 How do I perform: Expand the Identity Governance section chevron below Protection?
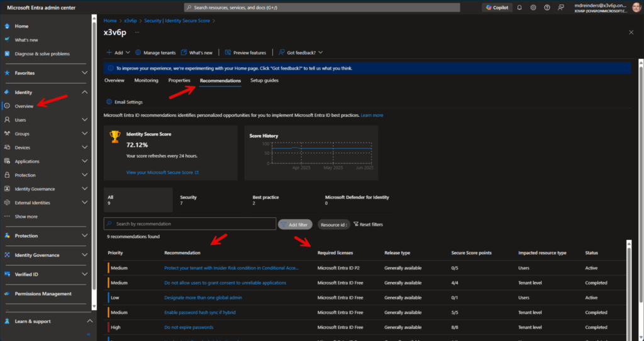click(85, 255)
